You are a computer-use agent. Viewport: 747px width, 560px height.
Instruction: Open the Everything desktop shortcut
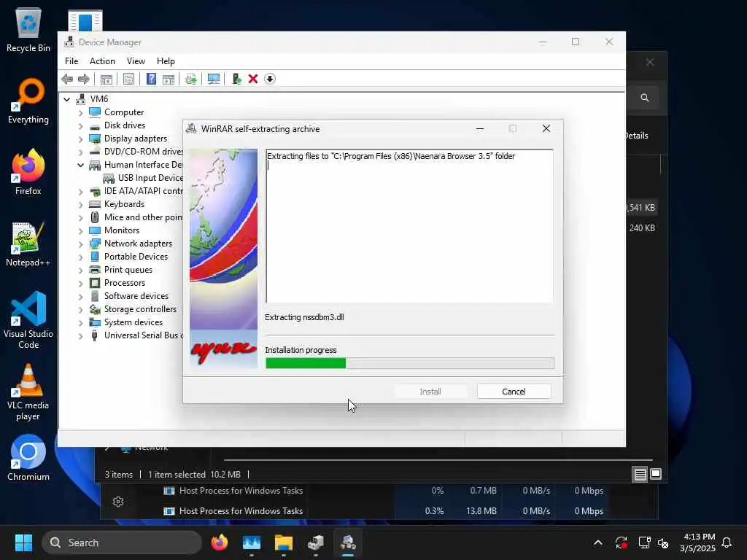click(28, 101)
